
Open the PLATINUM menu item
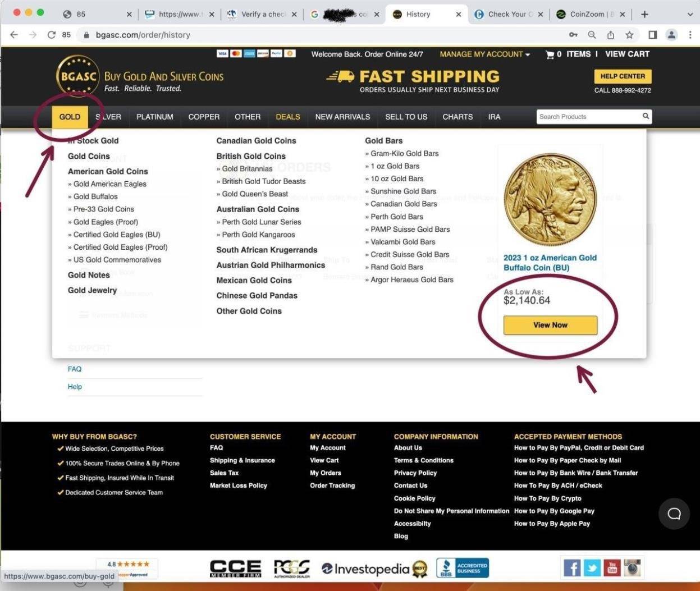pyautogui.click(x=154, y=117)
